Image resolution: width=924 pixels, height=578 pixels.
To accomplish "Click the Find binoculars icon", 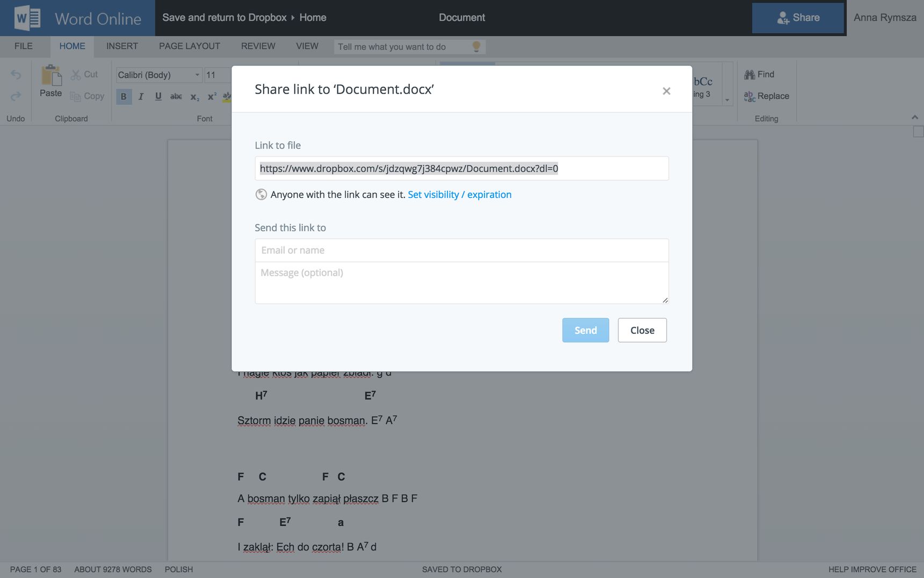I will (749, 75).
